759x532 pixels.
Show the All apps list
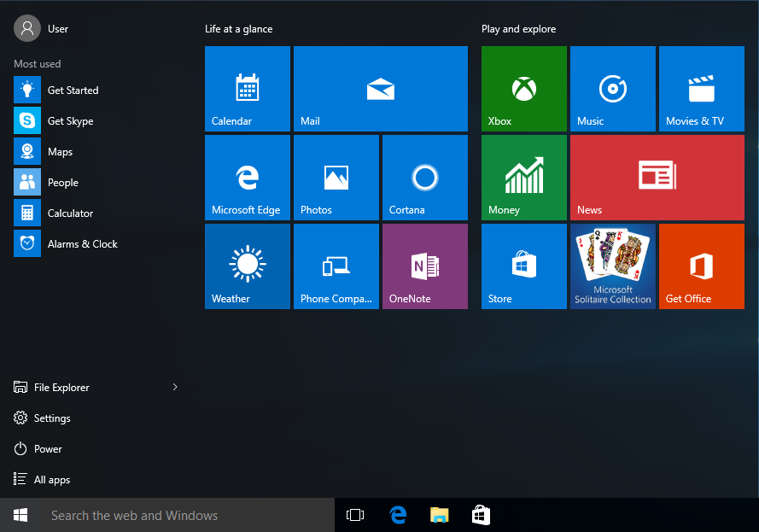tap(51, 480)
